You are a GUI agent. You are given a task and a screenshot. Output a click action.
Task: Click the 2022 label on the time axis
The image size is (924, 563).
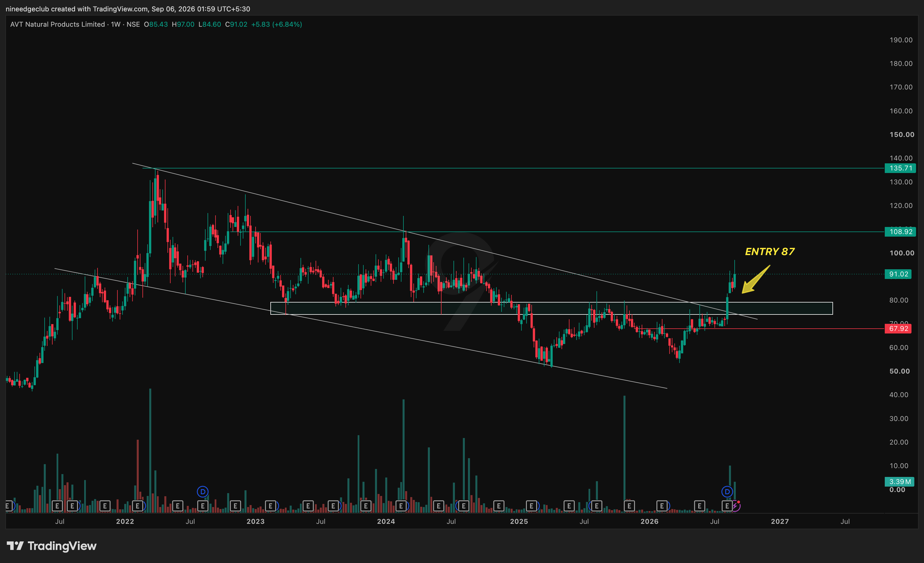click(125, 522)
